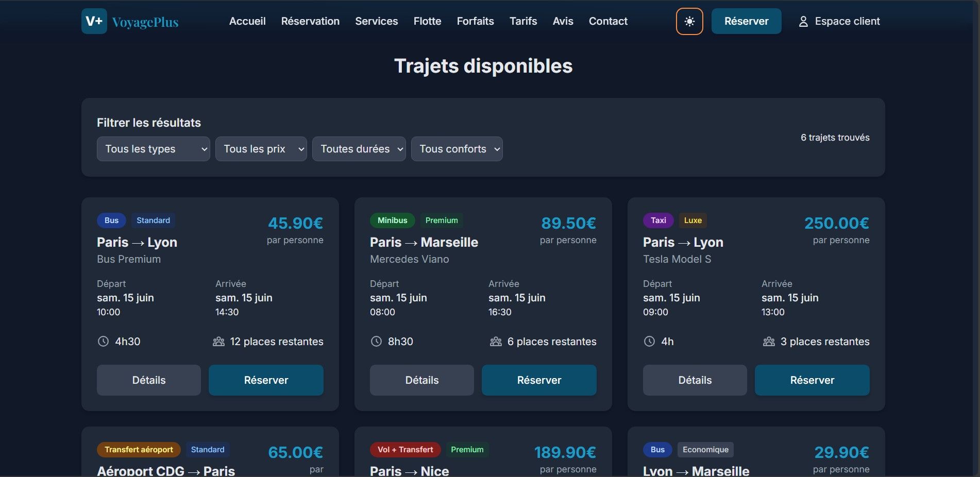Click the Vol + Transfert badge

tap(405, 450)
